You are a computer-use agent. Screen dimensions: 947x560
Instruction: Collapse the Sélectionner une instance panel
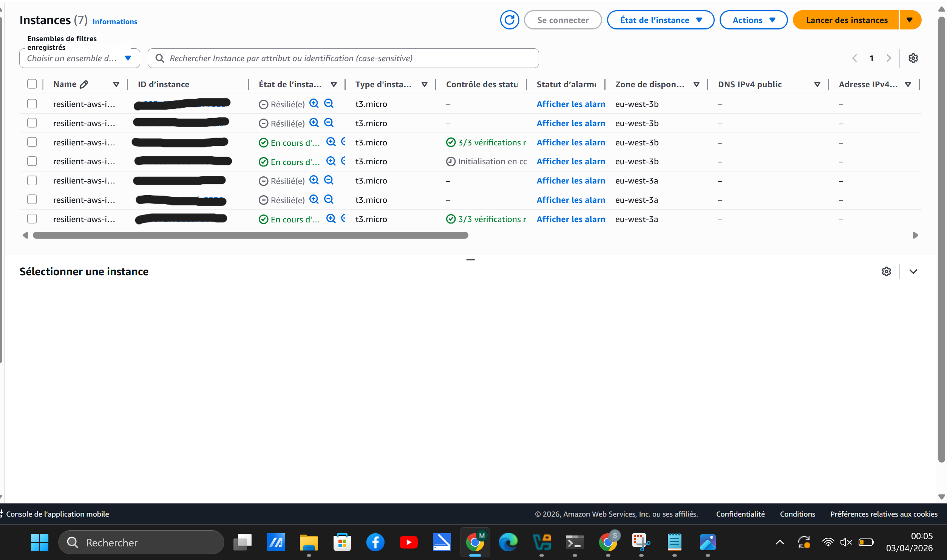coord(913,272)
